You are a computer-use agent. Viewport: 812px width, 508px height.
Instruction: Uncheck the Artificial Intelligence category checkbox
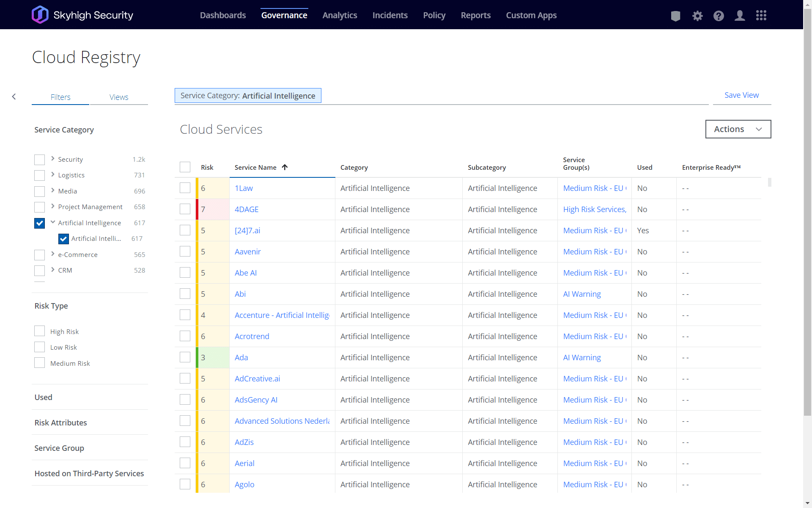point(39,223)
